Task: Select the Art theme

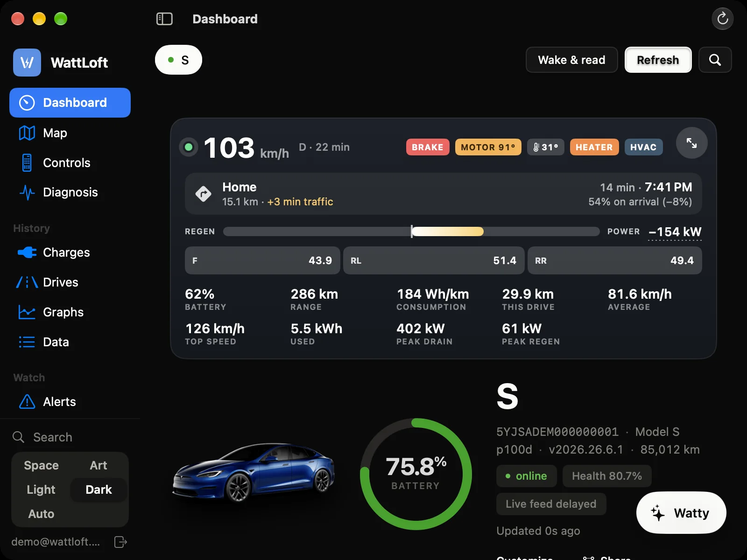Action: [x=99, y=465]
